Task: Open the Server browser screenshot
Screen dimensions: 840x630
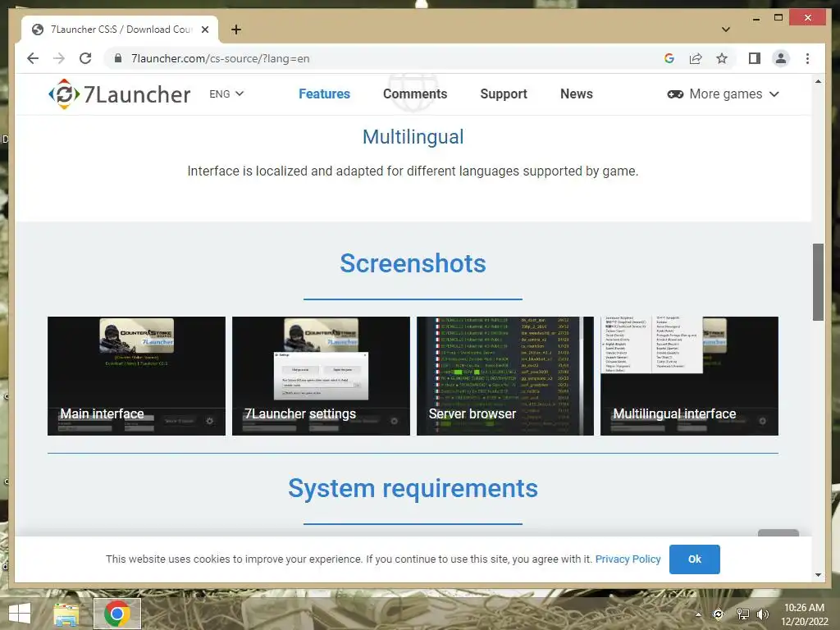Action: click(505, 376)
